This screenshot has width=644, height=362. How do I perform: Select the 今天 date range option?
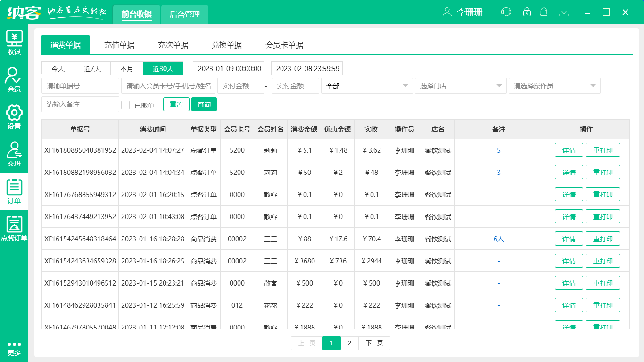tap(58, 68)
